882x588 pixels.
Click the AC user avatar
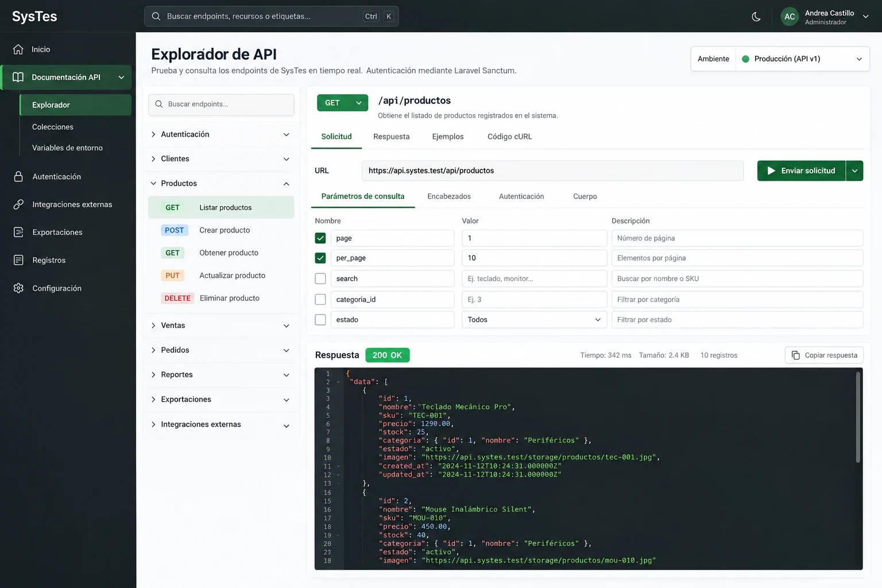pos(790,17)
